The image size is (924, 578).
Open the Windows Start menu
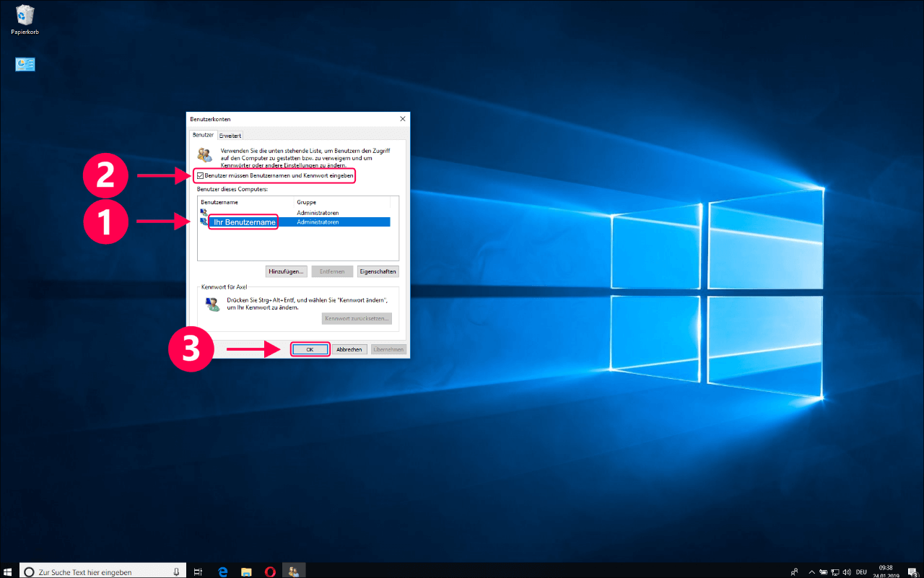pos(8,572)
